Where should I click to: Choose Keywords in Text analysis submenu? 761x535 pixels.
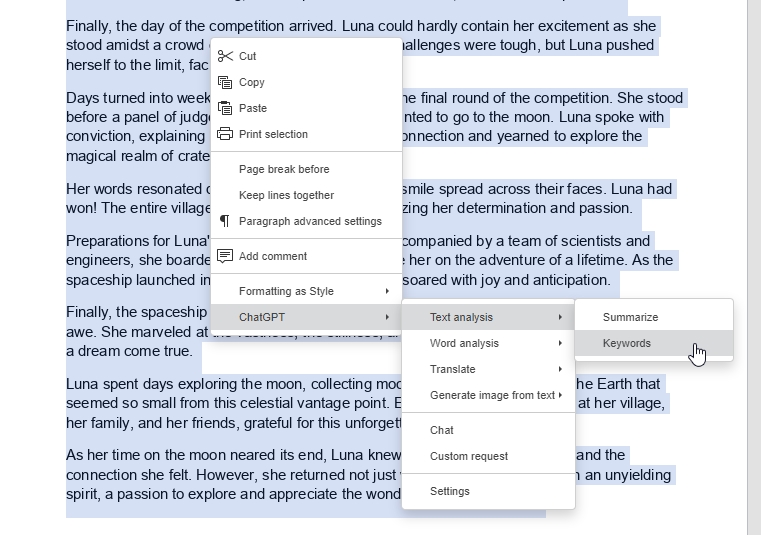click(x=627, y=343)
